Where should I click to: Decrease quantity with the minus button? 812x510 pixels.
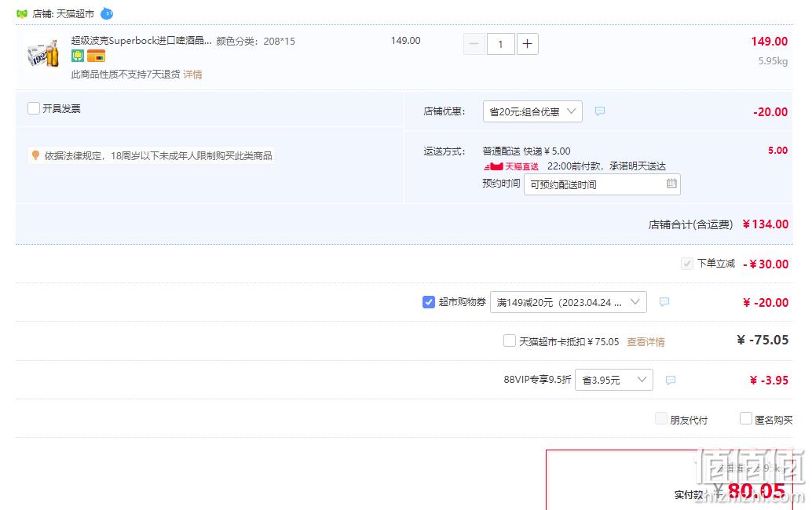[474, 44]
